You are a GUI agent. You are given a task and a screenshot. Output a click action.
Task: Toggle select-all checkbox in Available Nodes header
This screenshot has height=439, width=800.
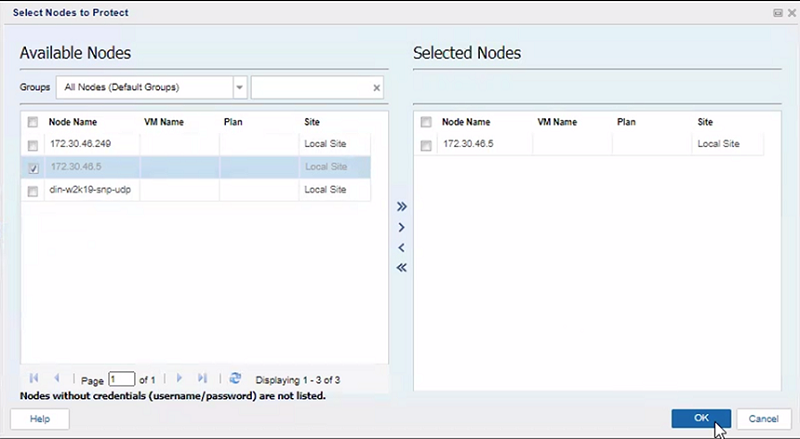click(33, 122)
